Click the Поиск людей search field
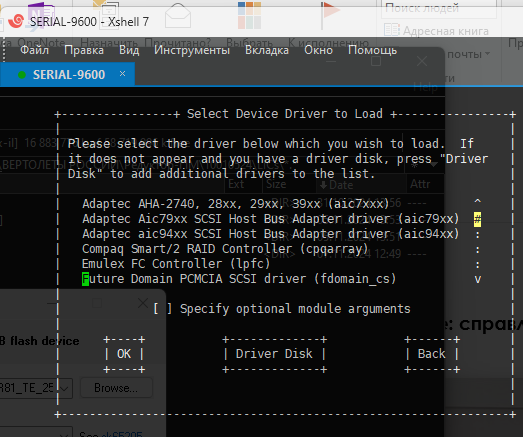This screenshot has width=523, height=437. tap(438, 8)
